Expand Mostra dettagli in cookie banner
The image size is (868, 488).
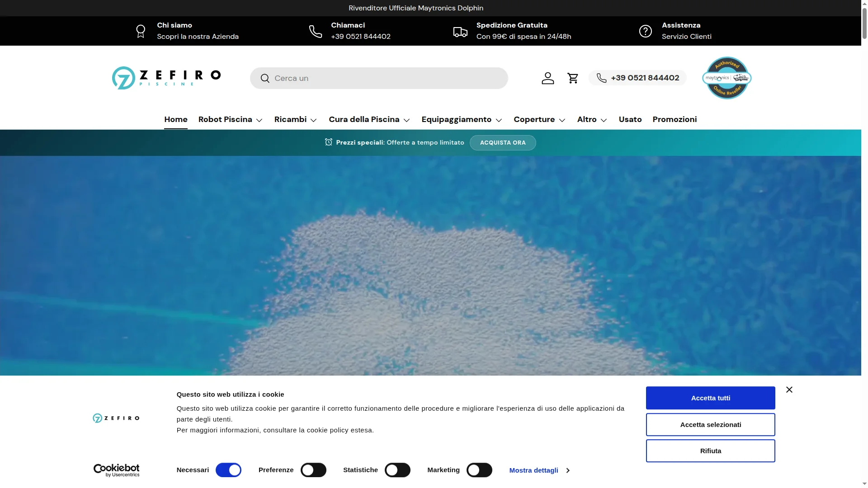click(x=539, y=470)
